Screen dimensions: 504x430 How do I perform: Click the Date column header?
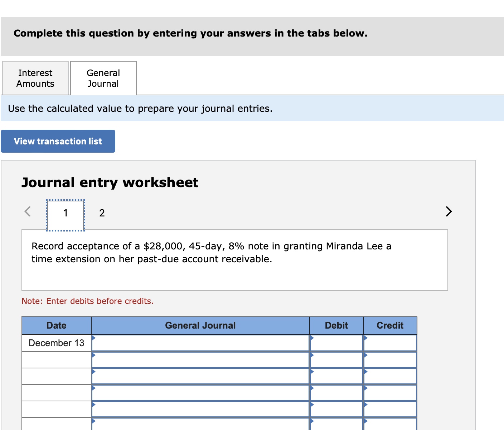(x=57, y=325)
